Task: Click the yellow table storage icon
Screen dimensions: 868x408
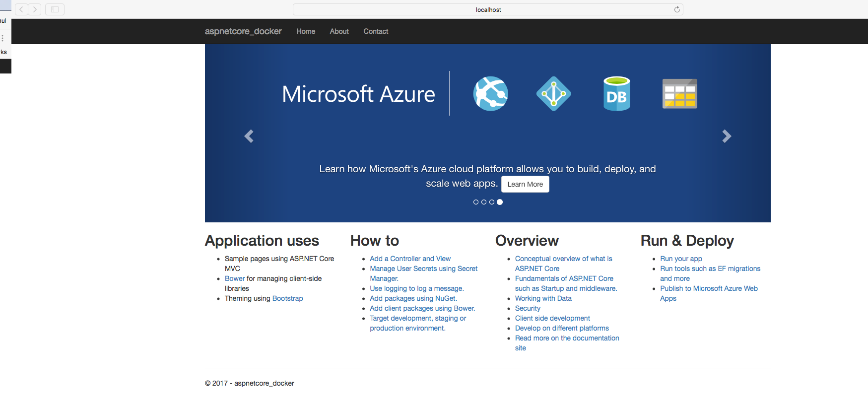Action: coord(679,94)
